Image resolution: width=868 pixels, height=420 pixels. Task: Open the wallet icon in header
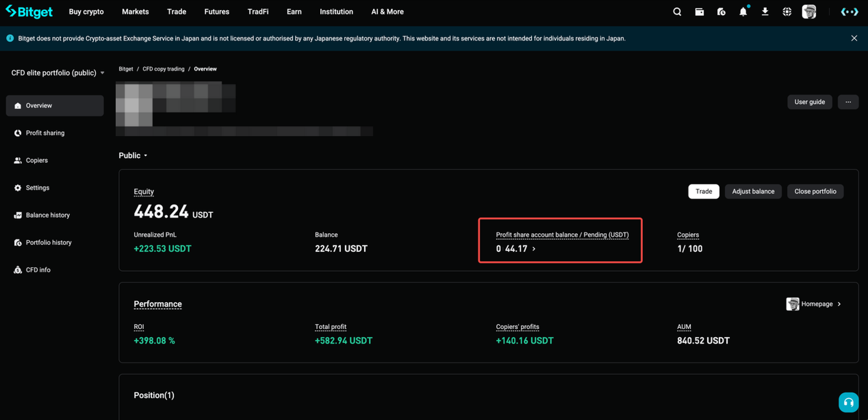click(699, 12)
